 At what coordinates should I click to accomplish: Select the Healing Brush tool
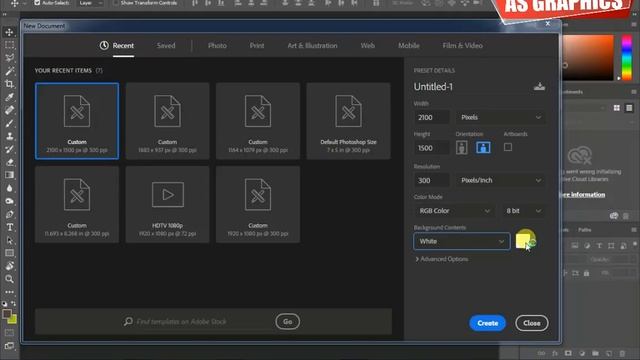[9, 110]
